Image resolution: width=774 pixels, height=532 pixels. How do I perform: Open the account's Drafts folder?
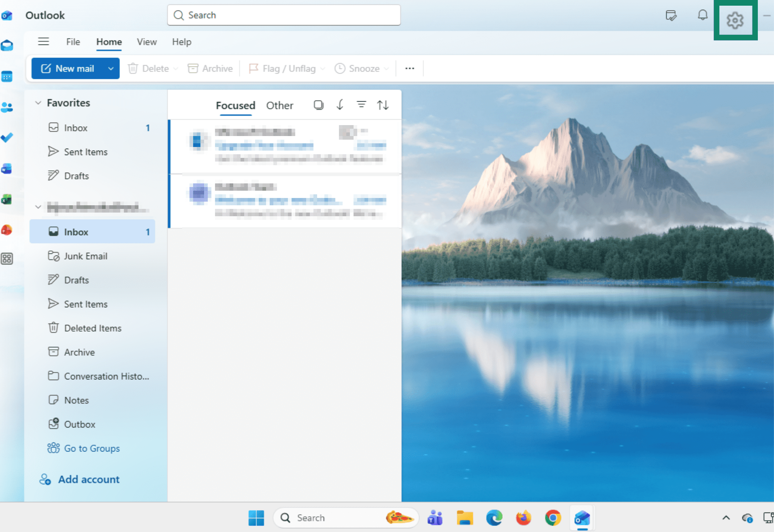pyautogui.click(x=93, y=280)
